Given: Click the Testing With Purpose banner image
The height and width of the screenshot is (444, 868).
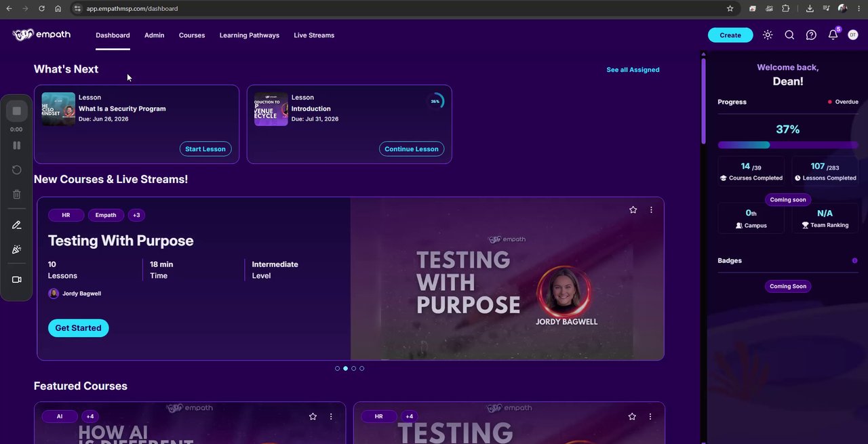Looking at the screenshot, I should (x=507, y=279).
